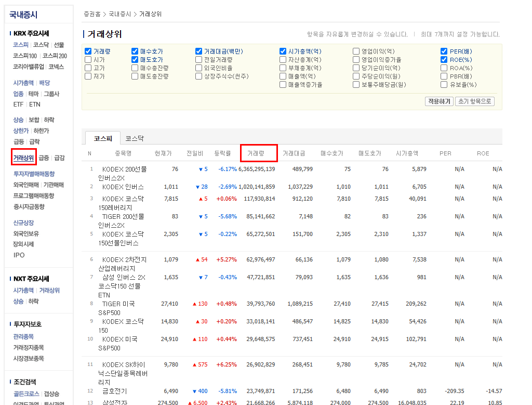Screen dimensions: 532x405
Task: Open TIGER 미국 S&P500 stock page
Action: 117,308
